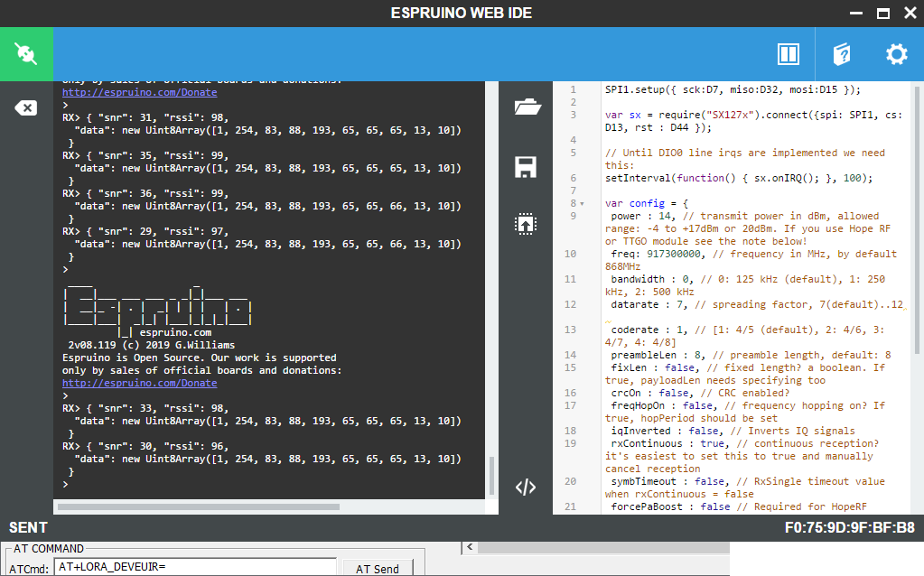Click the RX line with snr 36
The height and width of the screenshot is (576, 924).
145,194
